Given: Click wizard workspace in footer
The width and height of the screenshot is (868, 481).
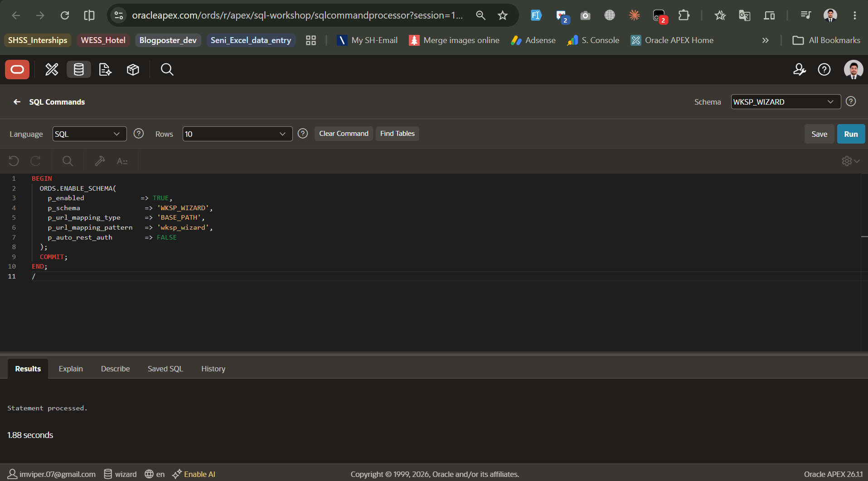Looking at the screenshot, I should (x=120, y=474).
